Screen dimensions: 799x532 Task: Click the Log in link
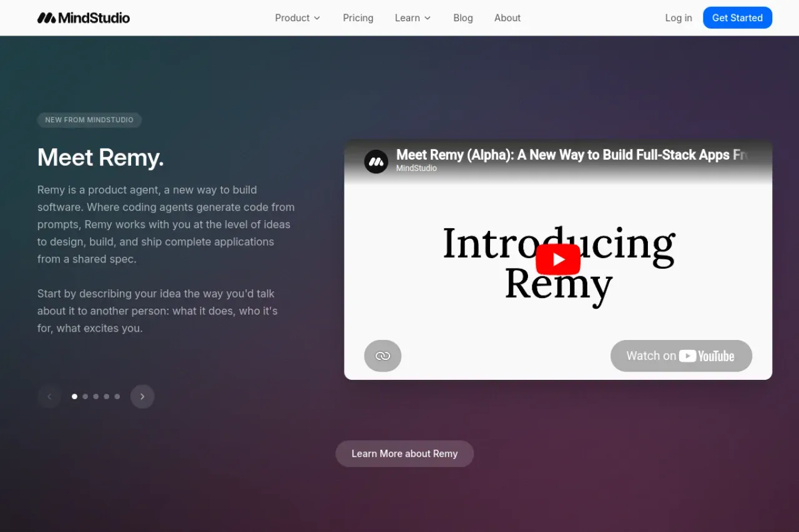(679, 18)
